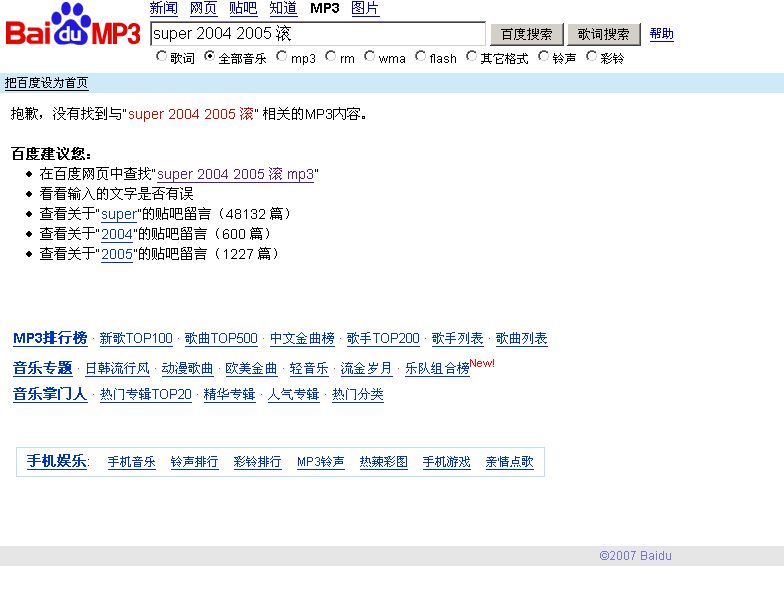This screenshot has width=784, height=589.
Task: Open the 新闻 tab
Action: click(x=164, y=8)
